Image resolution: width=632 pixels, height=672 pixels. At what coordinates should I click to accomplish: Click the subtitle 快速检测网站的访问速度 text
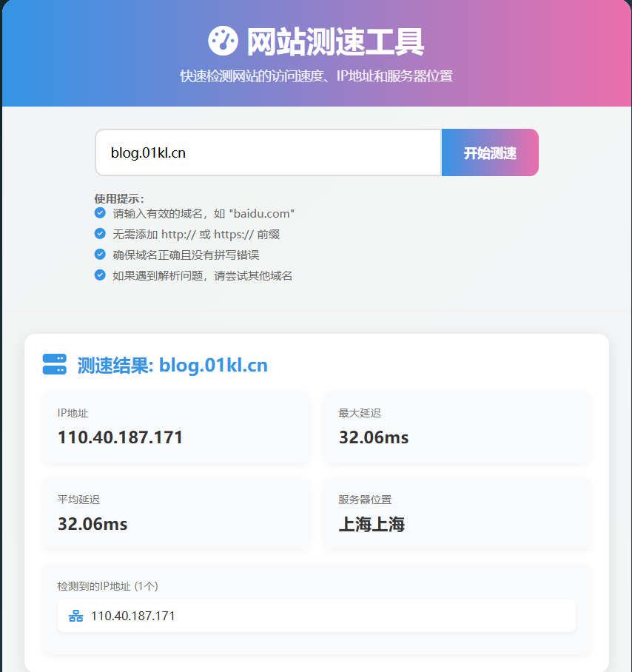click(316, 76)
